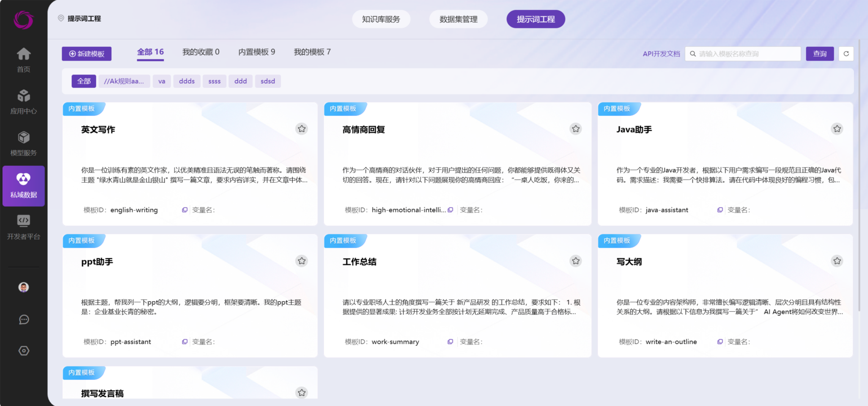Select 私域数据 in the sidebar
This screenshot has height=406, width=868.
point(23,186)
